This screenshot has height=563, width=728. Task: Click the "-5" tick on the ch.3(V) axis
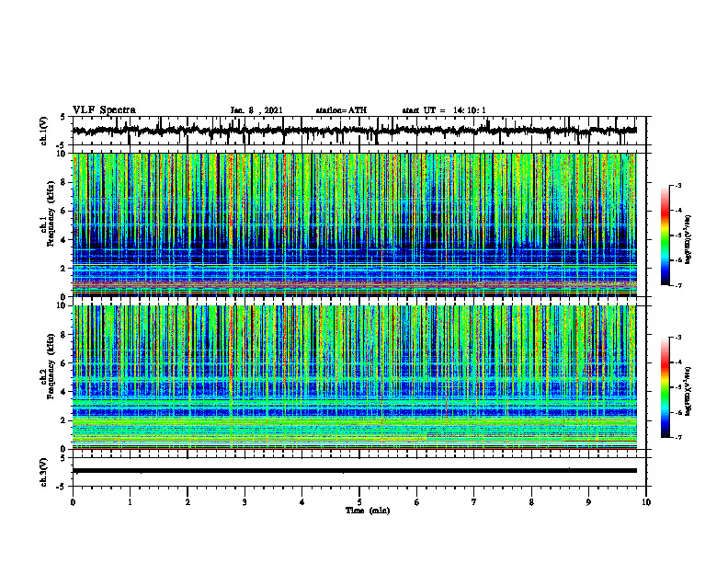pyautogui.click(x=62, y=487)
